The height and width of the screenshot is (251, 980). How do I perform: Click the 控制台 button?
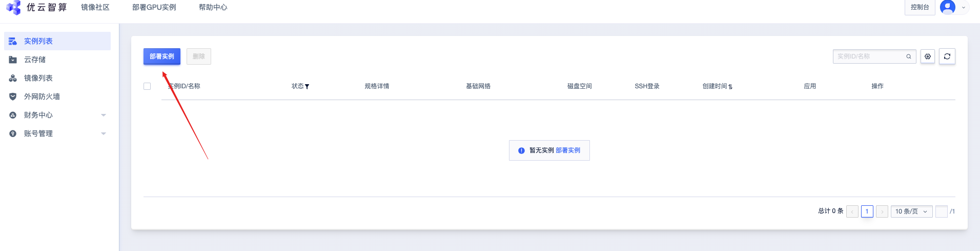920,7
